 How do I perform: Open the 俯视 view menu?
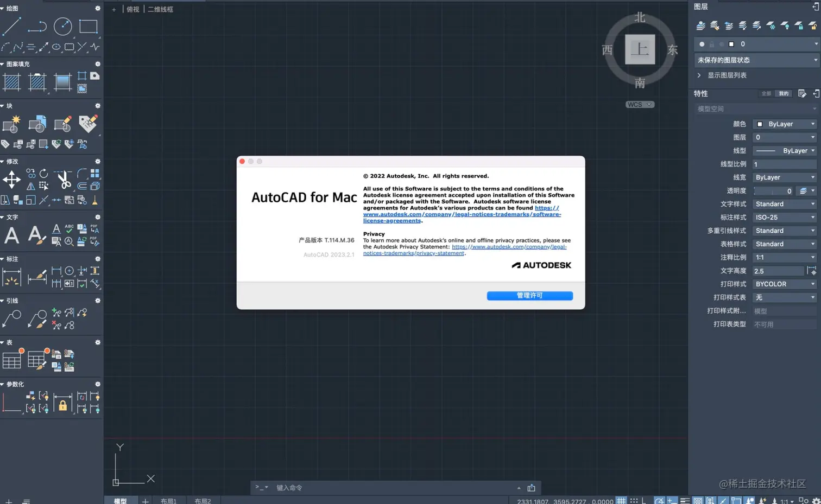coord(133,9)
